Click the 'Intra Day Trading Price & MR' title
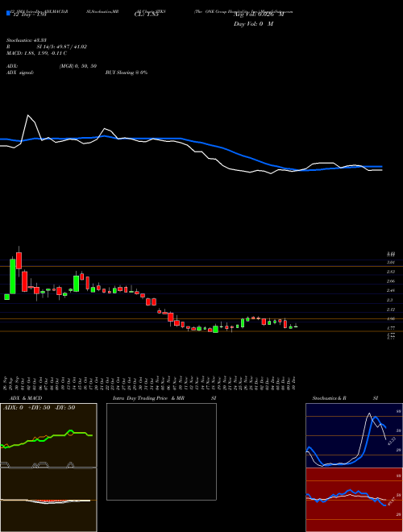403x532 pixels. point(148,398)
